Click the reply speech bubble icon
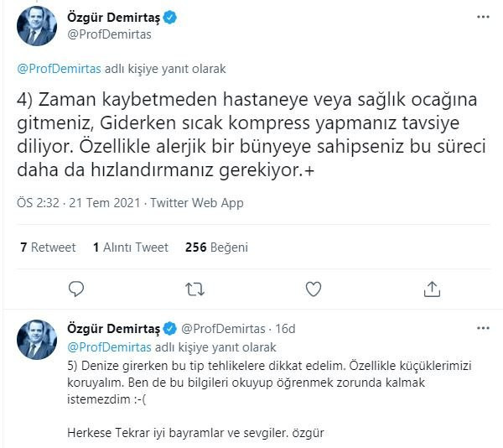This screenshot has width=503, height=448. (x=76, y=289)
